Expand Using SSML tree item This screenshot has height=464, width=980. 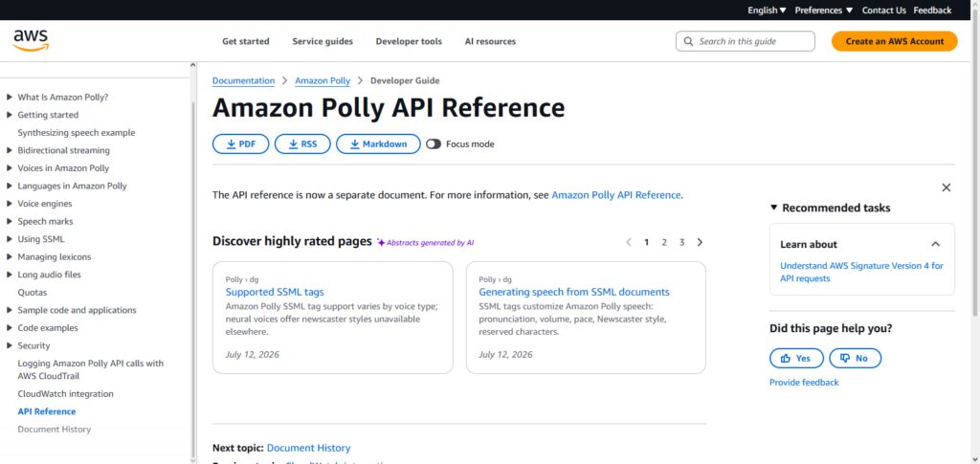[x=9, y=239]
